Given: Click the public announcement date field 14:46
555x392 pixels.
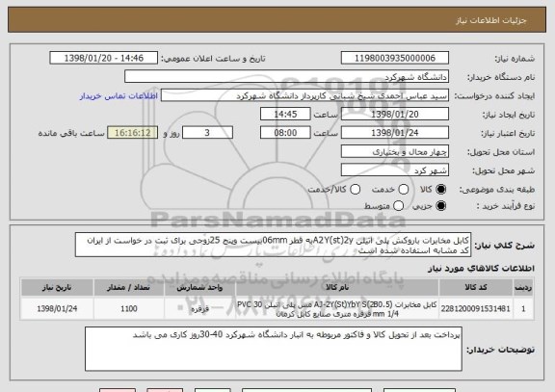Looking at the screenshot, I should pyautogui.click(x=104, y=58).
